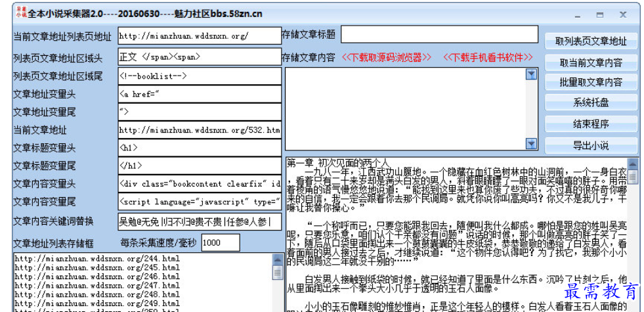Export the novel with 导出小说
The width and height of the screenshot is (644, 312).
591,146
